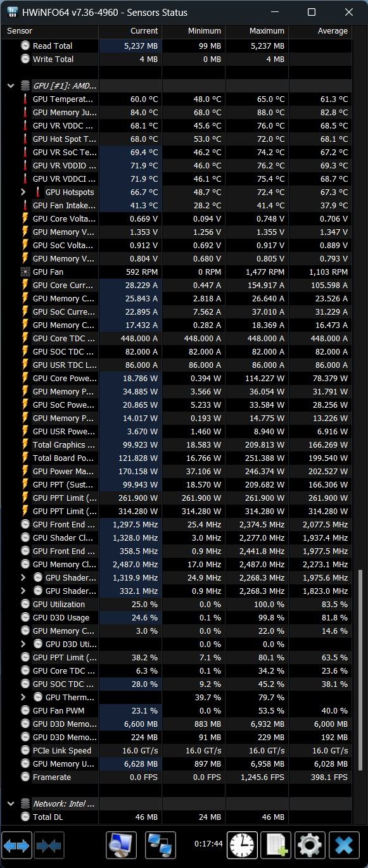
Task: Click the 83.5 % average GPU Utilization value
Action: pyautogui.click(x=334, y=604)
